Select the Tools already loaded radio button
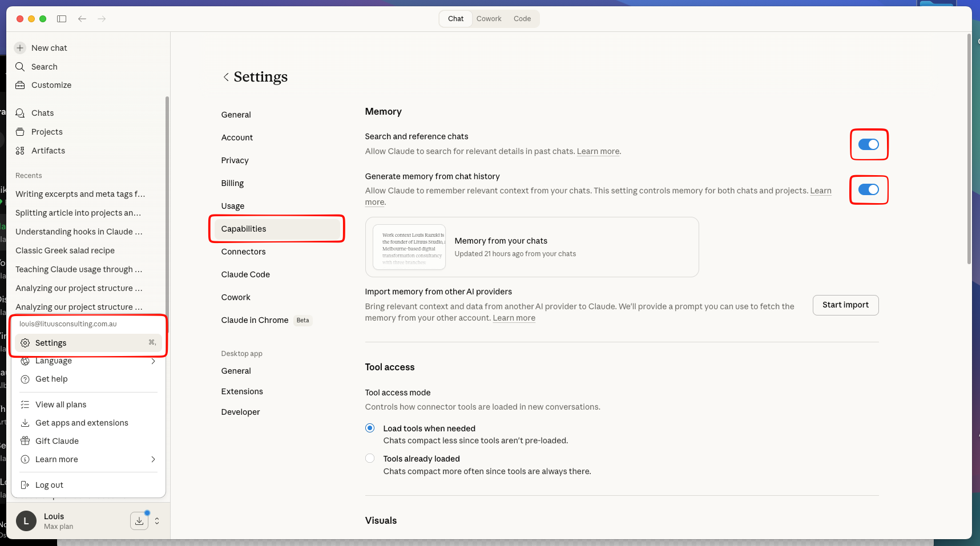 (x=370, y=458)
